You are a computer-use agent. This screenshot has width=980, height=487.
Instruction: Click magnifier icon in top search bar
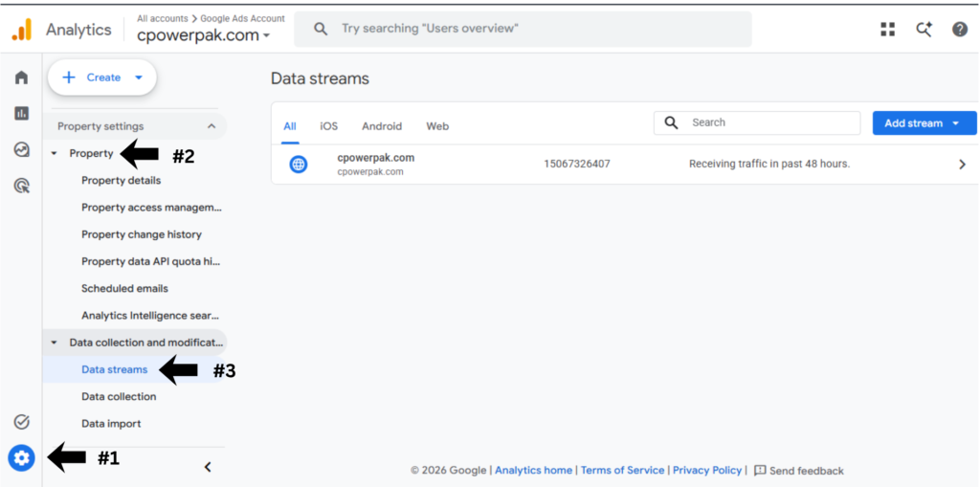point(321,29)
